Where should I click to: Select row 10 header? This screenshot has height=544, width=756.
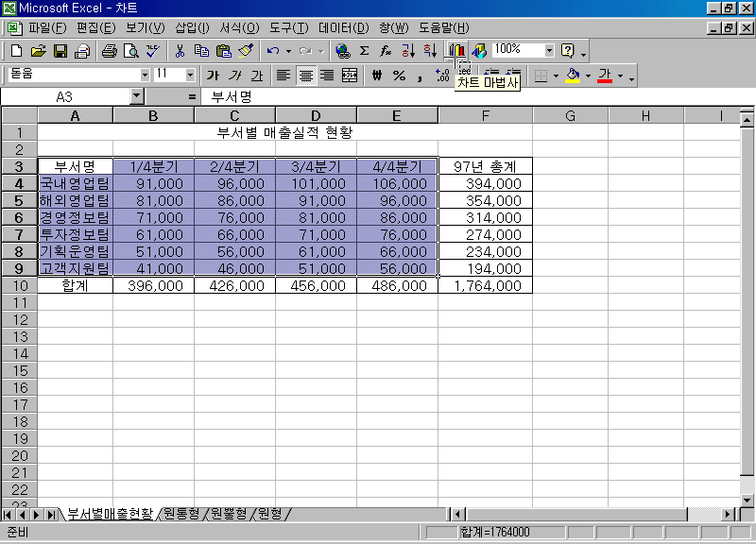click(20, 286)
